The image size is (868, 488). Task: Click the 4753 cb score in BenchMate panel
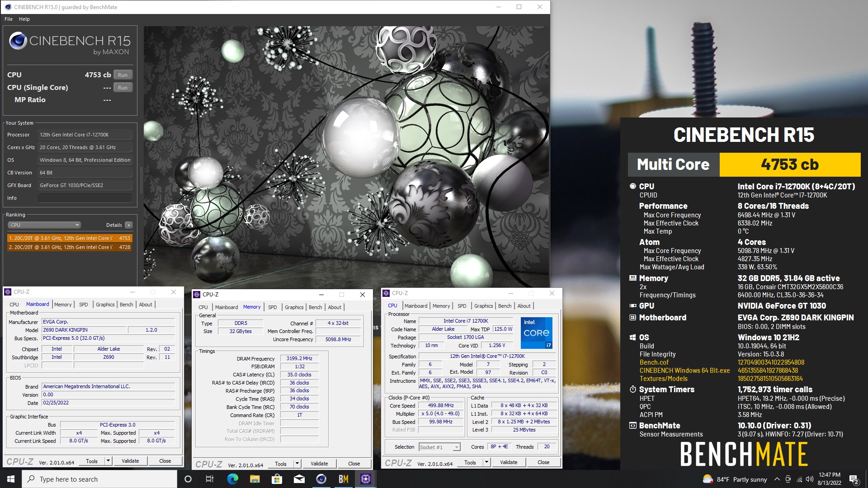(790, 164)
